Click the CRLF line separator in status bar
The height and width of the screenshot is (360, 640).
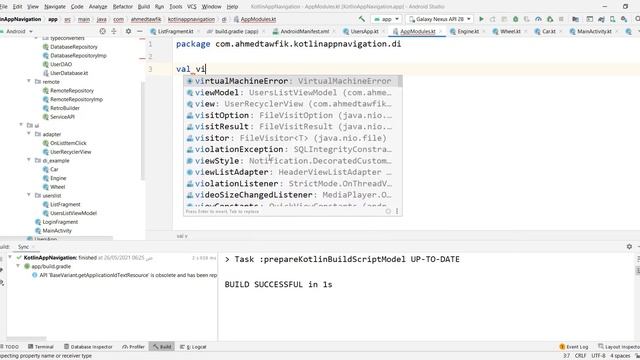click(580, 356)
